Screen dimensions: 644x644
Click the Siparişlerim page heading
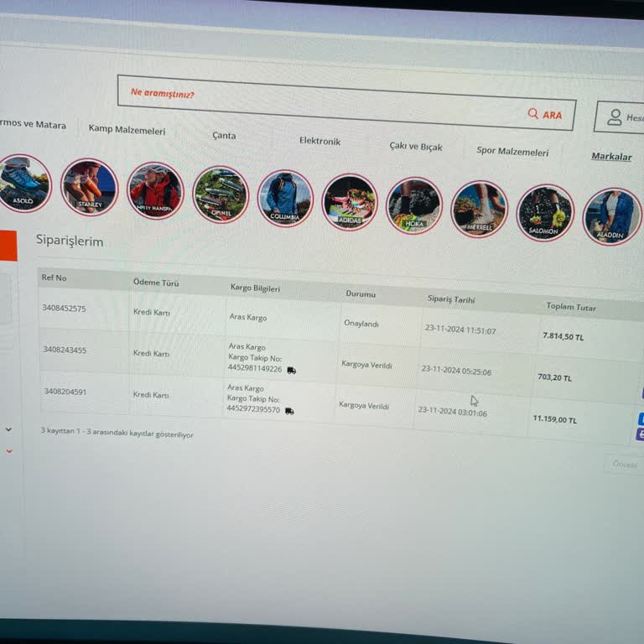(70, 241)
